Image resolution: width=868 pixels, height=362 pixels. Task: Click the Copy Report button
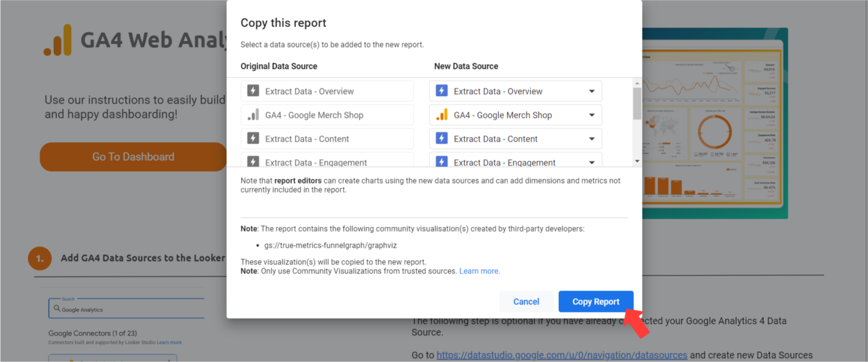click(x=596, y=301)
